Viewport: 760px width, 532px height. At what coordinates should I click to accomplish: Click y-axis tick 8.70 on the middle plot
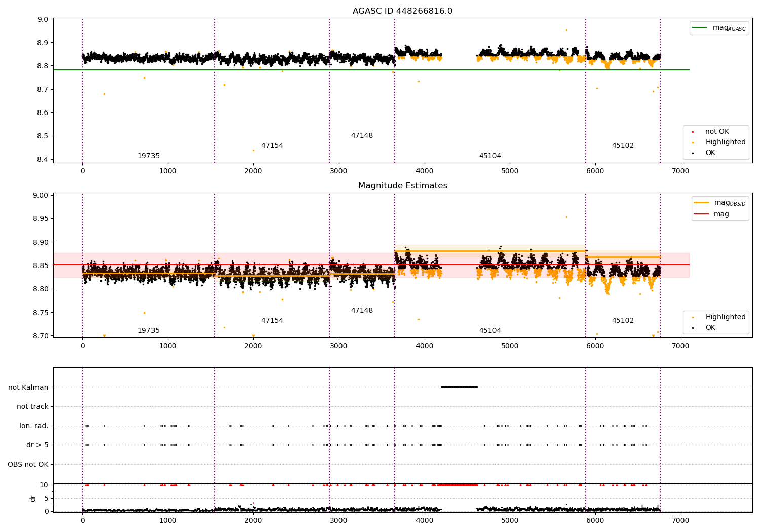coord(42,335)
